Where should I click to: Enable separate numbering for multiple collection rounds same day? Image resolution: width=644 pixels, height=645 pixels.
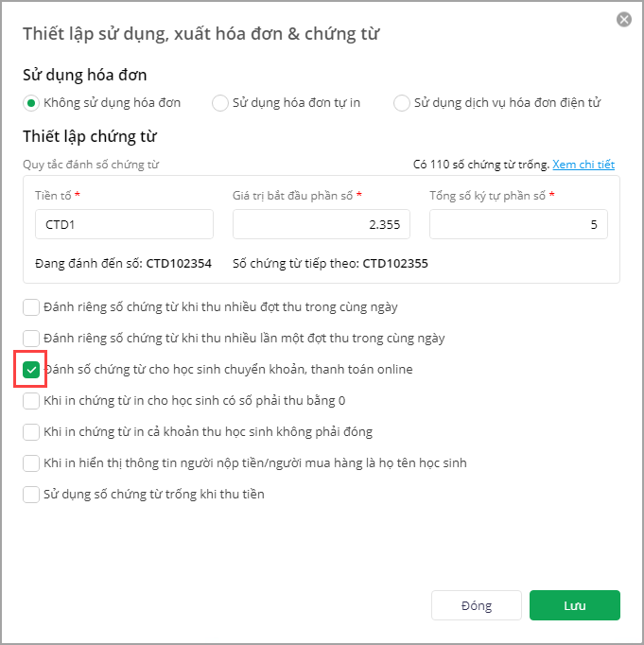pos(31,306)
